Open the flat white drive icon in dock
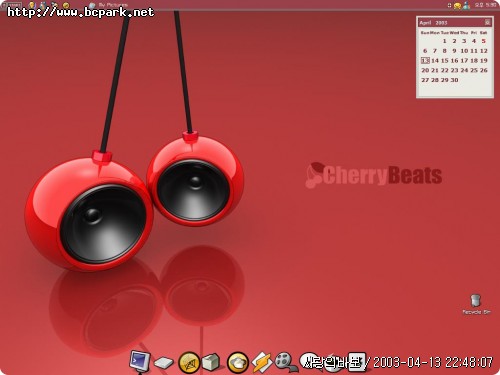This screenshot has width=500, height=375. pyautogui.click(x=163, y=362)
